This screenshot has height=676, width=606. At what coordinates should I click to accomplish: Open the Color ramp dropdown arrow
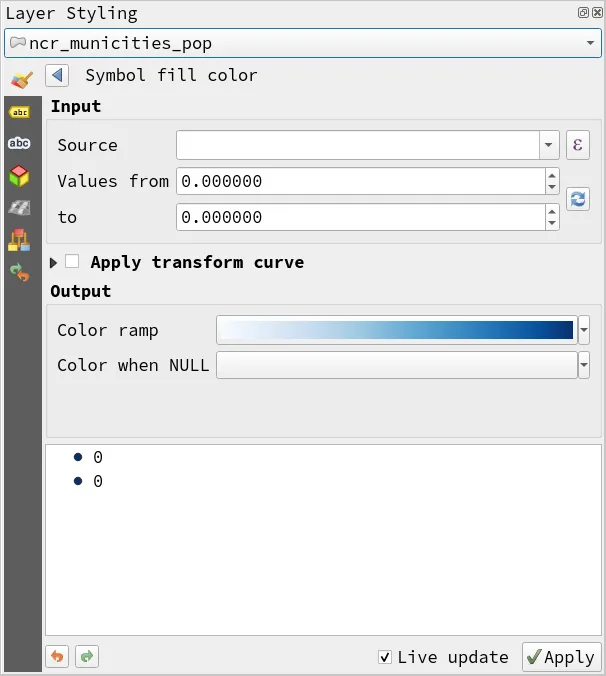point(584,330)
